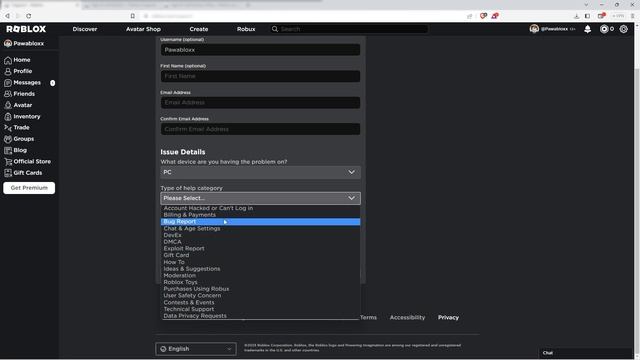
Task: Open notifications bell icon
Action: (587, 29)
